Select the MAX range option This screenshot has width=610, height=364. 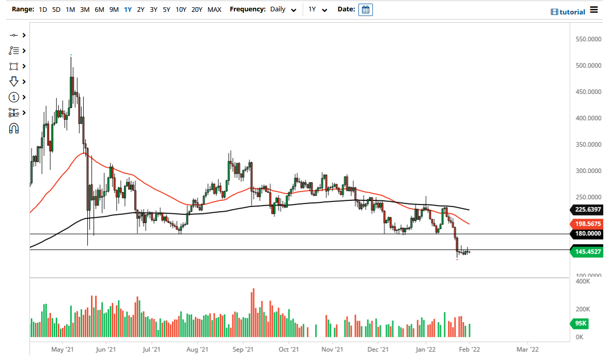(x=214, y=9)
